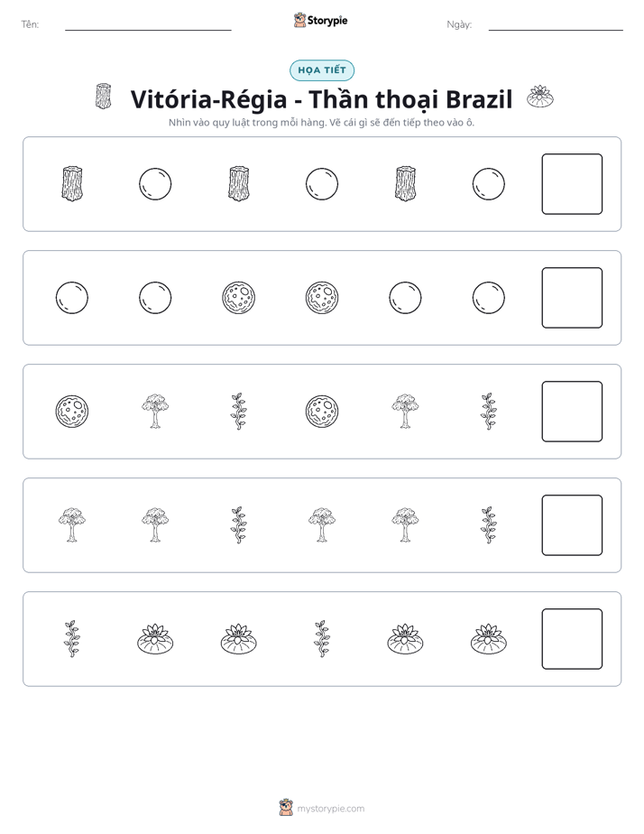Click the Ngày date input line
Viewport: 644px width, 834px height.
coord(556,30)
